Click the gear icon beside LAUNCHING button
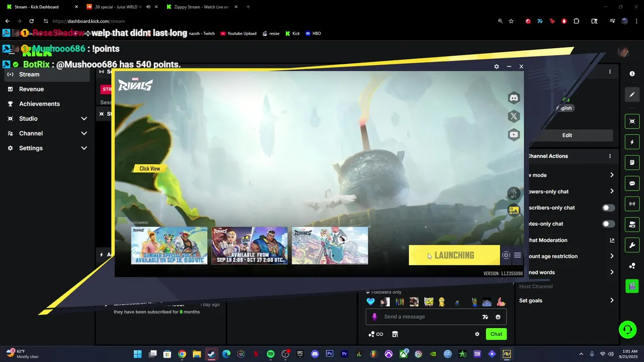 506,255
